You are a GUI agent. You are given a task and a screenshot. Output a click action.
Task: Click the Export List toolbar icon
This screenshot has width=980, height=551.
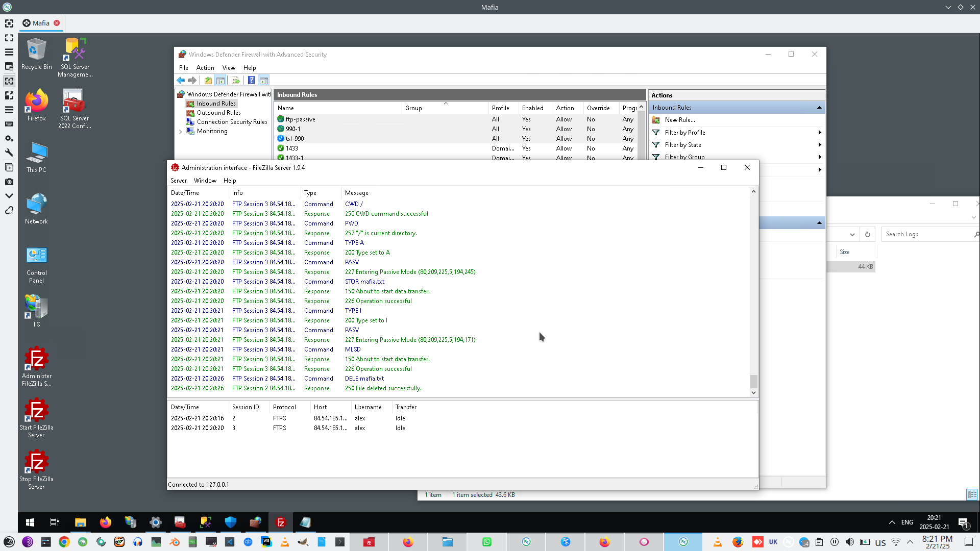point(235,81)
